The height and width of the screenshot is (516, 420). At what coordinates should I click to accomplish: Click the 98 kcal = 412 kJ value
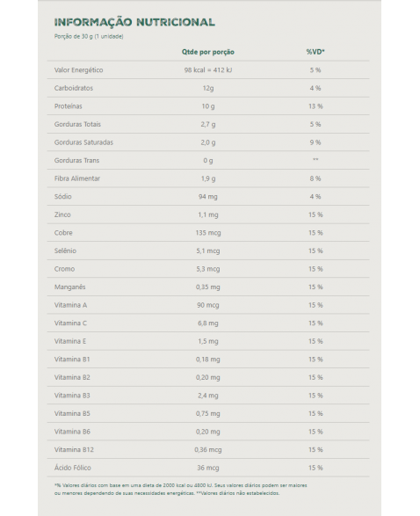[x=208, y=70]
